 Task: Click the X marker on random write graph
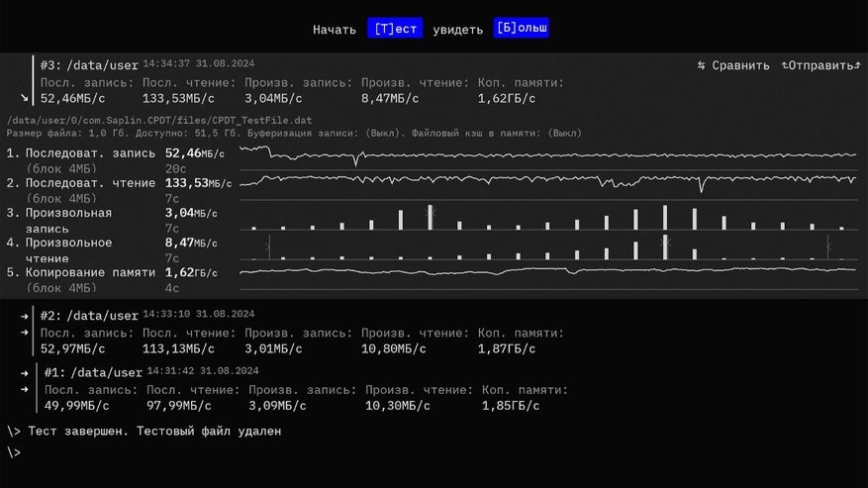(x=431, y=212)
